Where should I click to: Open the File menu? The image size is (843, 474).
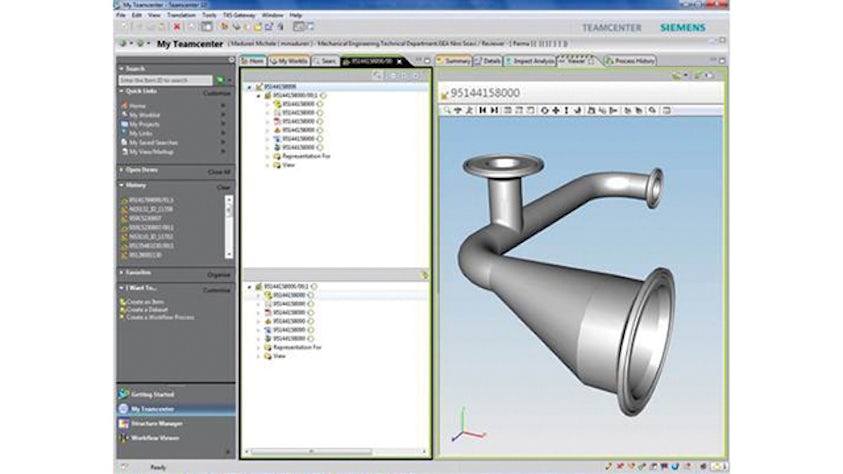coord(121,16)
